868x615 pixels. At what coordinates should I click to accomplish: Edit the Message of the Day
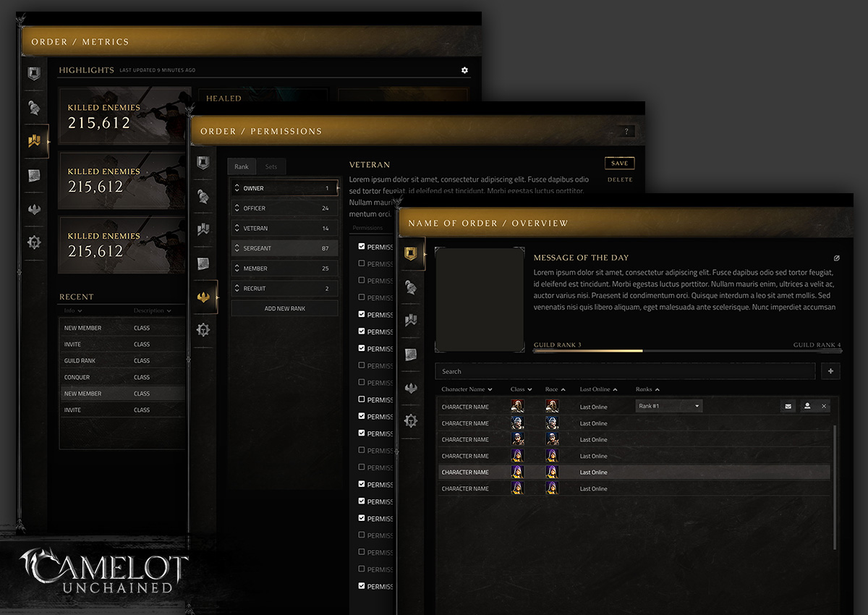pos(837,258)
